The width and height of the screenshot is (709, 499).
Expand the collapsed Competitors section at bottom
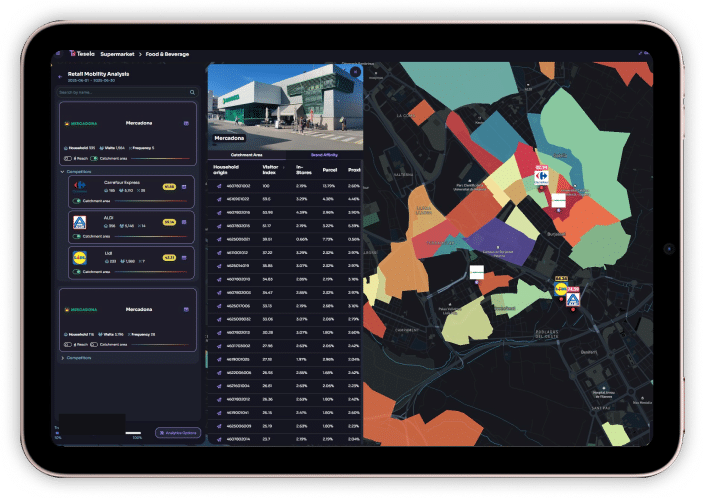pos(61,357)
